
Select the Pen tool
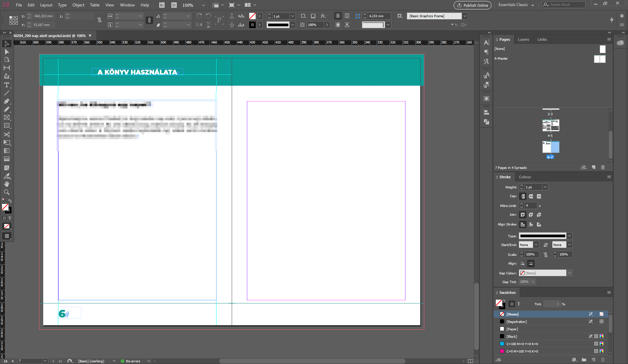pos(6,101)
